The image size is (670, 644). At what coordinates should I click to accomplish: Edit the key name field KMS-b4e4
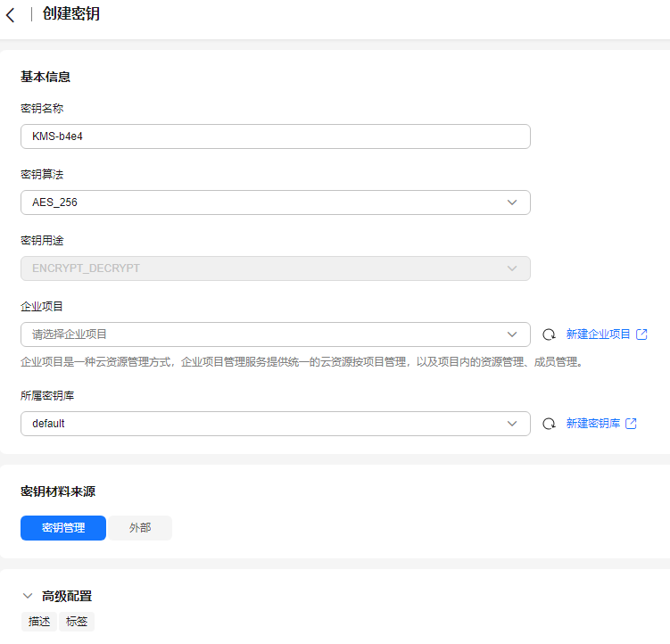(276, 136)
